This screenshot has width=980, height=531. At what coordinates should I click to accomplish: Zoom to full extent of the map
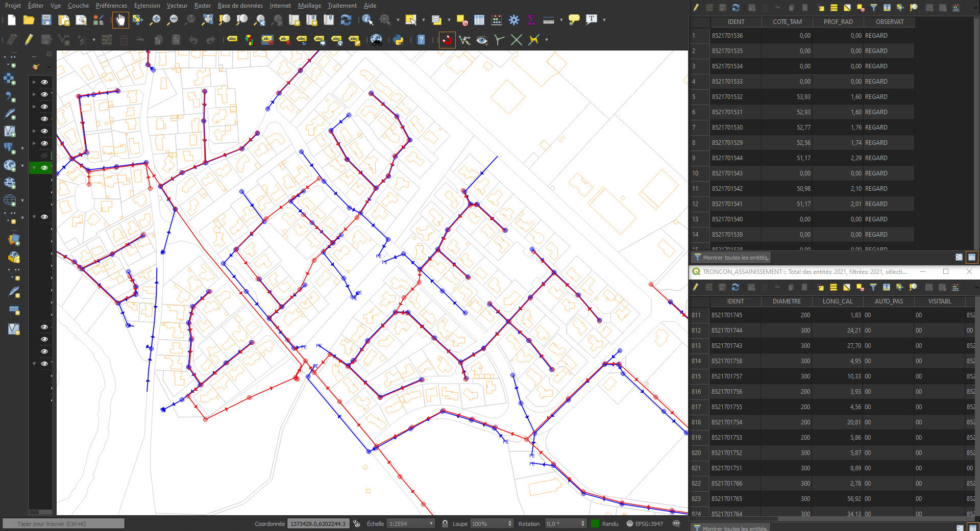click(207, 20)
